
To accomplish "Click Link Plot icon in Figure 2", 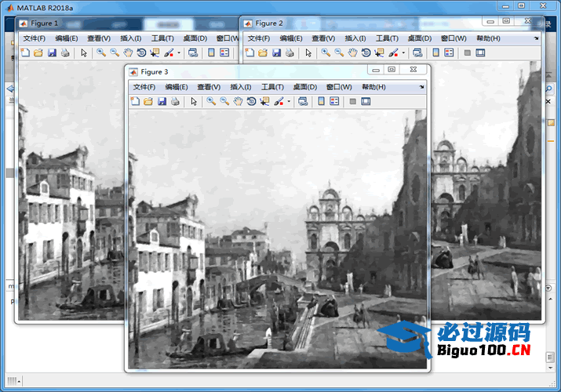I will [x=417, y=53].
